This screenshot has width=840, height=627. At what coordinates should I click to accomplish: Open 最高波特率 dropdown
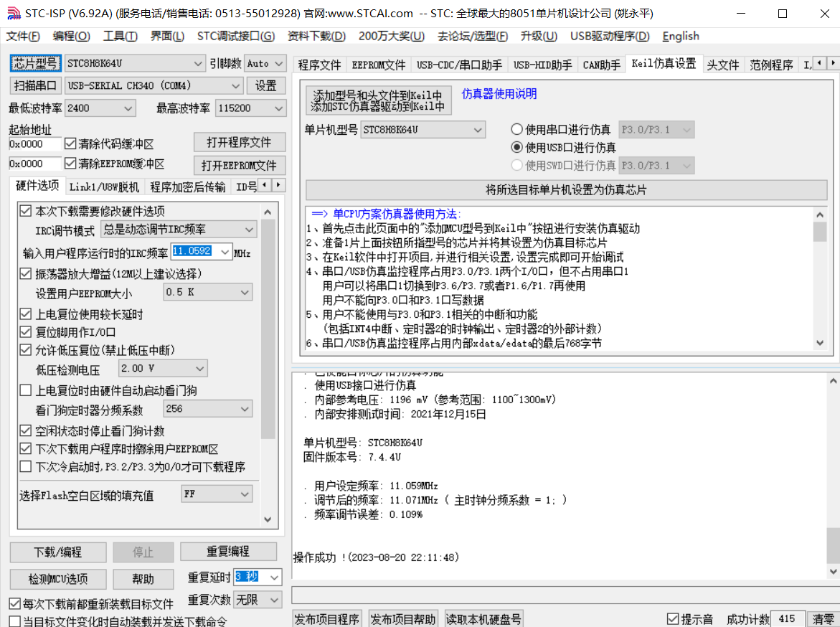pos(250,108)
